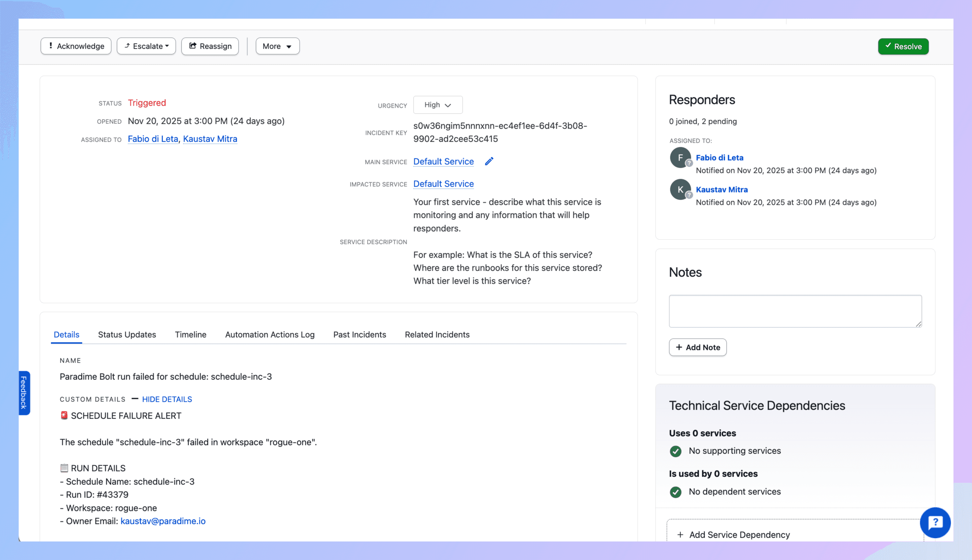Click the green check next to No dependent services
Image resolution: width=972 pixels, height=560 pixels.
coord(675,492)
